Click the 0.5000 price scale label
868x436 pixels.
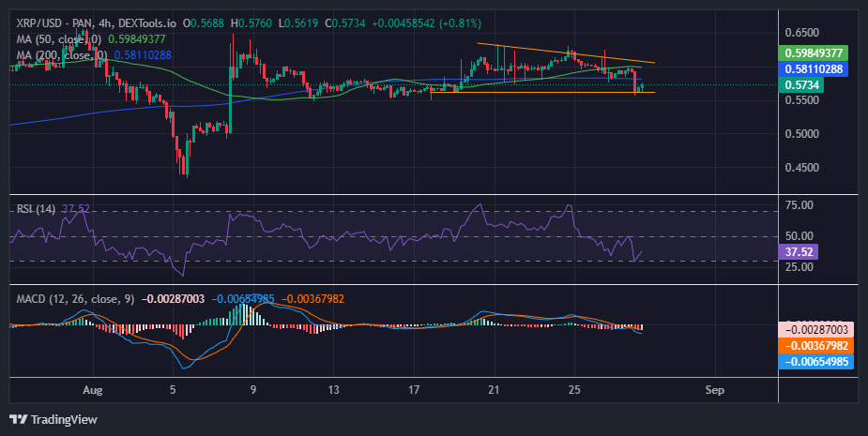[x=802, y=134]
